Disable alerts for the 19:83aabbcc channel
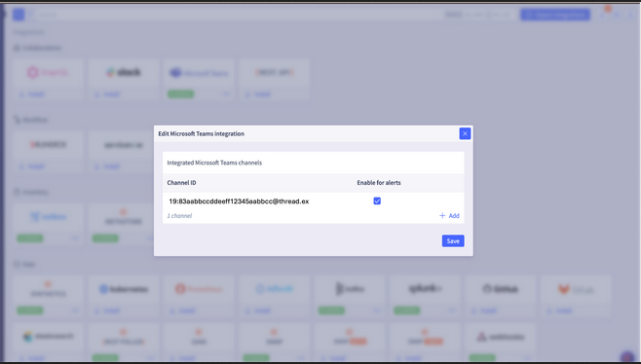Image resolution: width=641 pixels, height=364 pixels. point(377,201)
